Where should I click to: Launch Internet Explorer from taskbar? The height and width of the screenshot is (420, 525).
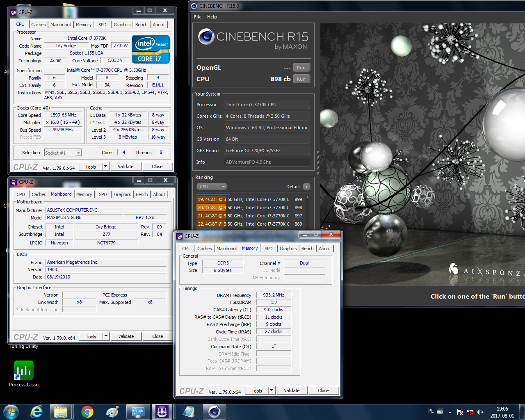click(37, 412)
